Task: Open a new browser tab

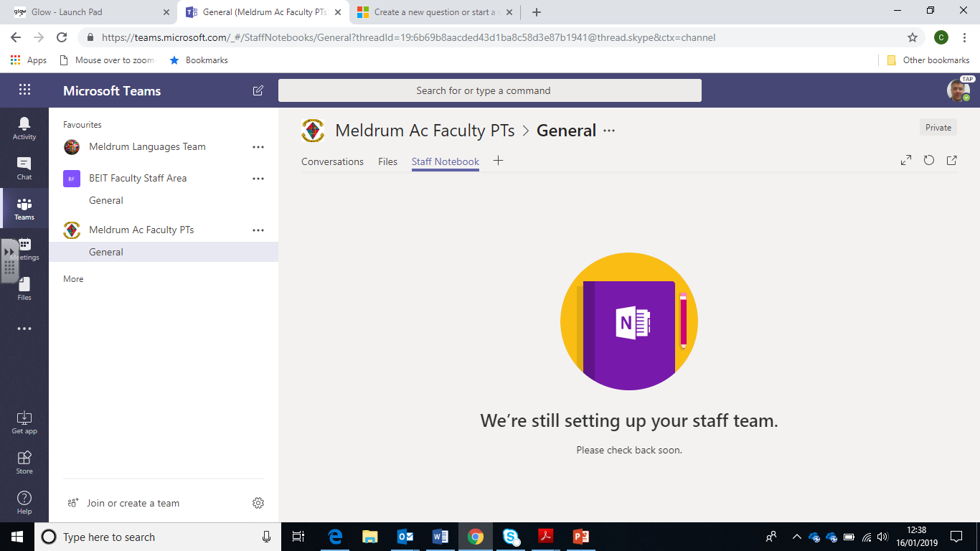Action: pyautogui.click(x=536, y=12)
